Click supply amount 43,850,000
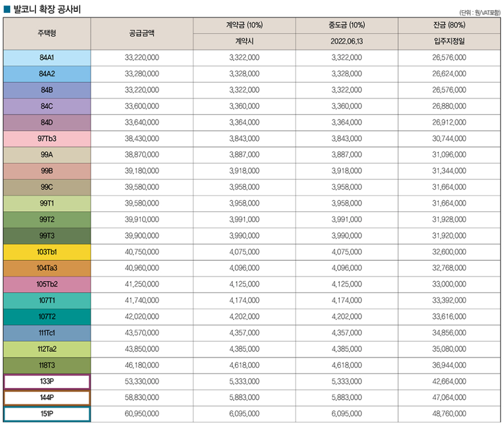Screen dimensions: 504x424 pyautogui.click(x=142, y=349)
